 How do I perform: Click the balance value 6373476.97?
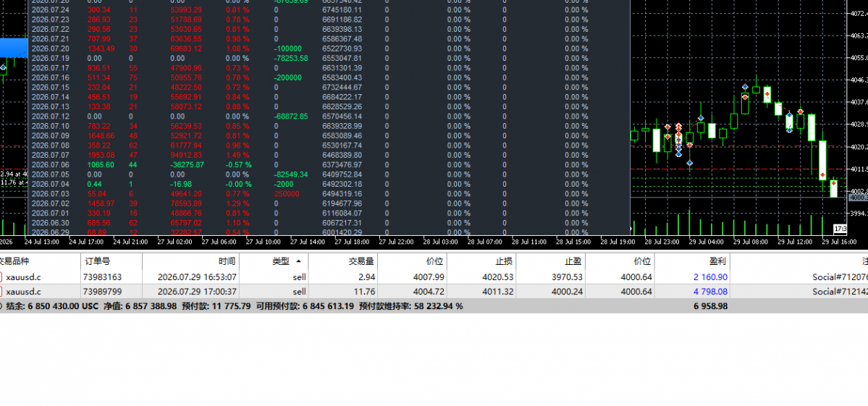click(342, 165)
